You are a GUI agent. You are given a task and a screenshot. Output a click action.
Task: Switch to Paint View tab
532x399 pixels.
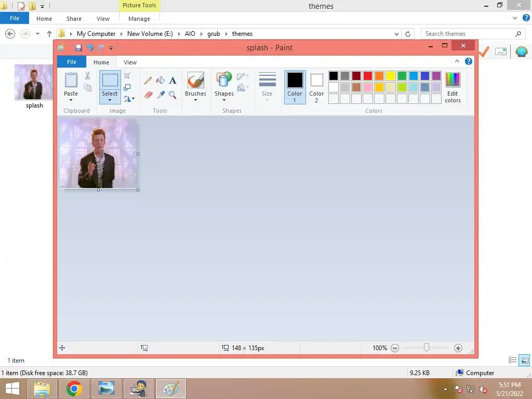pos(130,62)
